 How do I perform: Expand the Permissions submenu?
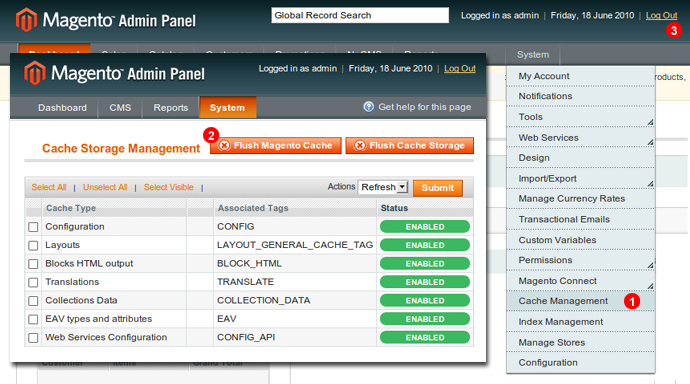[x=650, y=265]
